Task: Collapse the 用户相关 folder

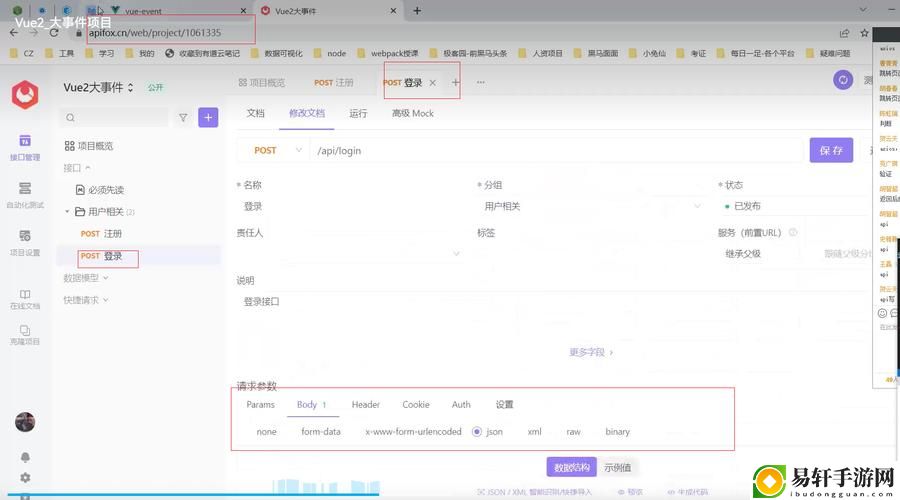Action: pyautogui.click(x=67, y=212)
